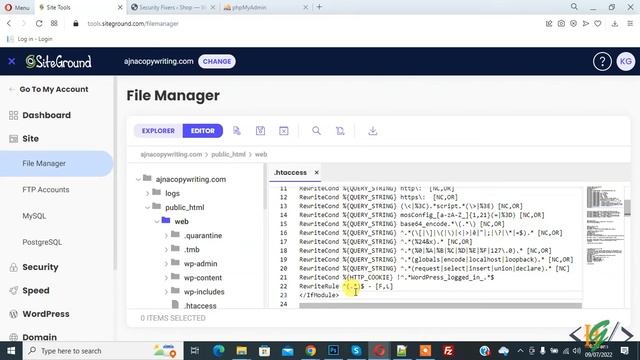
Task: Click the Opera tab search magnifier icon
Action: (x=574, y=7)
